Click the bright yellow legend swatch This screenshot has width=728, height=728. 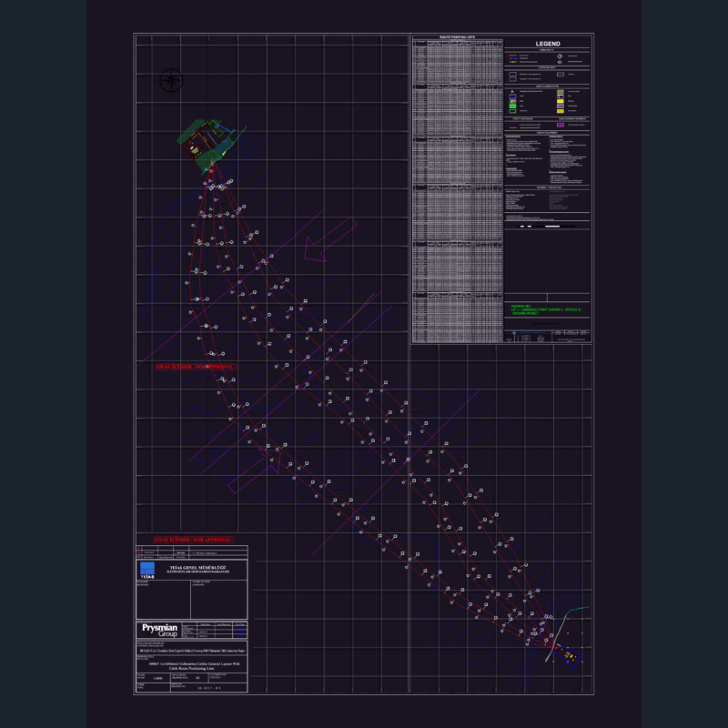click(x=561, y=101)
